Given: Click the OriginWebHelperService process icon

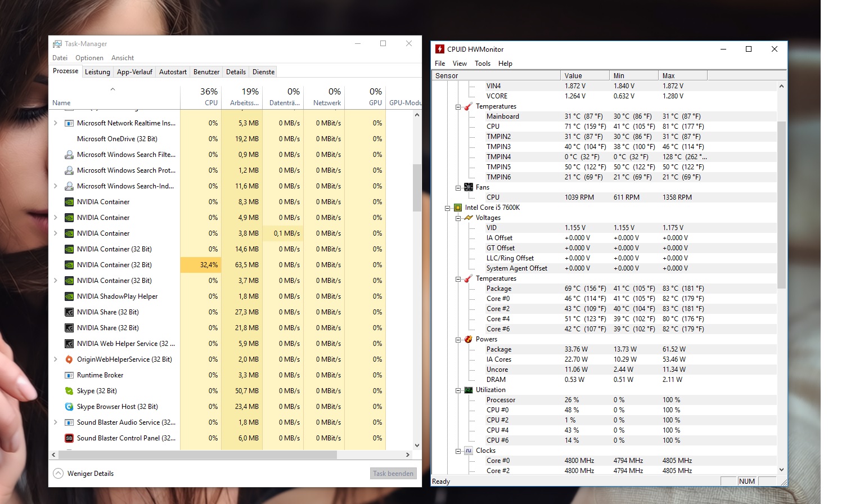Looking at the screenshot, I should coord(69,359).
